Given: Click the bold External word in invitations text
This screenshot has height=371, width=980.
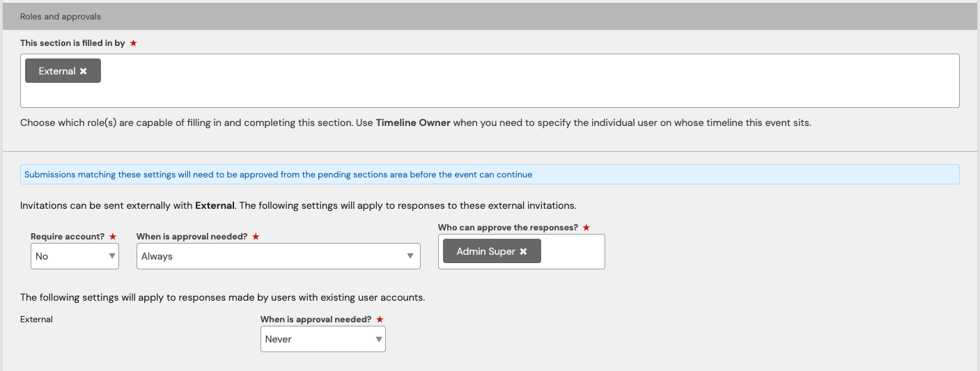Looking at the screenshot, I should tap(215, 206).
